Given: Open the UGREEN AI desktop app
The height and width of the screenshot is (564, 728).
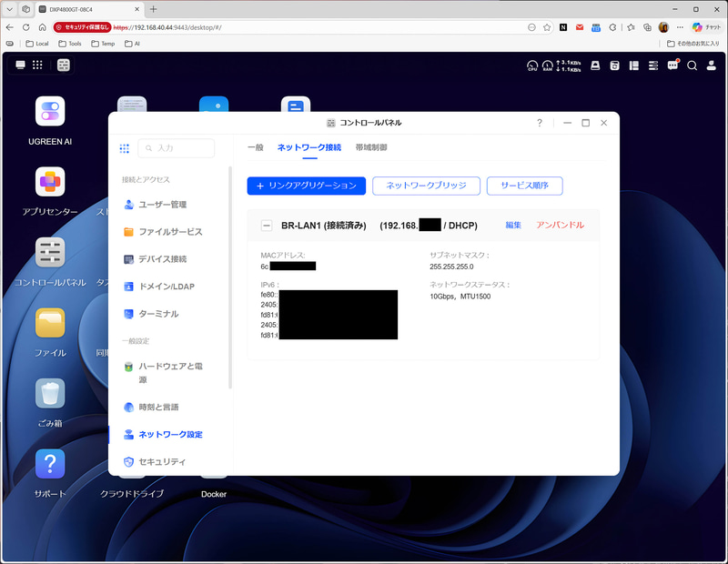Looking at the screenshot, I should pyautogui.click(x=50, y=111).
